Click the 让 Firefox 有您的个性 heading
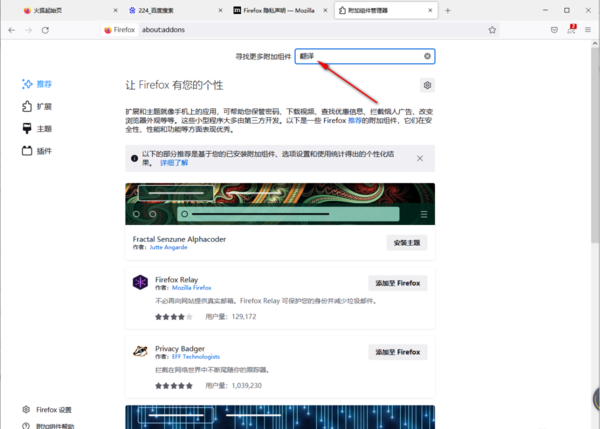This screenshot has height=429, width=600. coord(174,85)
